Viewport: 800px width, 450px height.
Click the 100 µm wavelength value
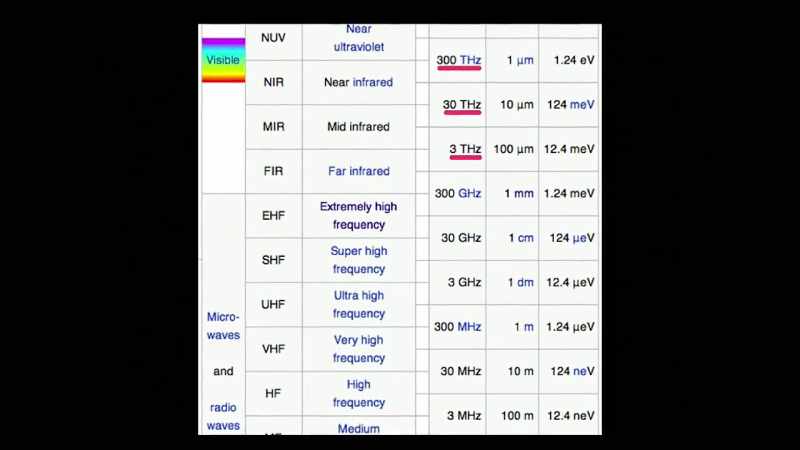click(514, 149)
